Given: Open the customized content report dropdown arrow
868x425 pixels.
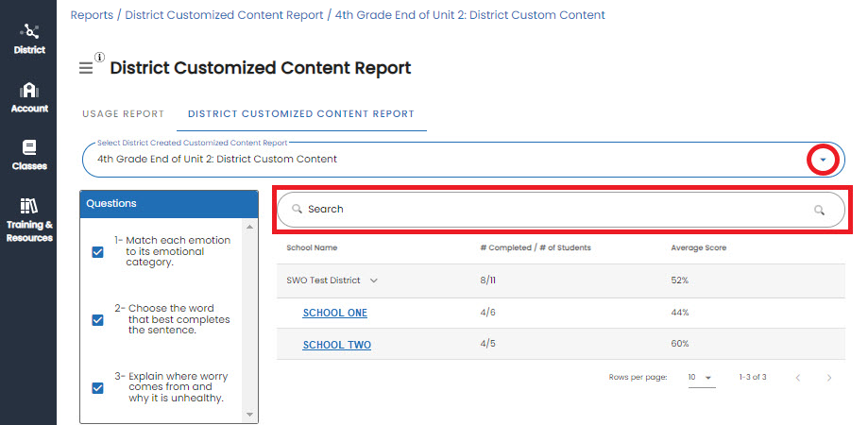Looking at the screenshot, I should click(x=823, y=160).
